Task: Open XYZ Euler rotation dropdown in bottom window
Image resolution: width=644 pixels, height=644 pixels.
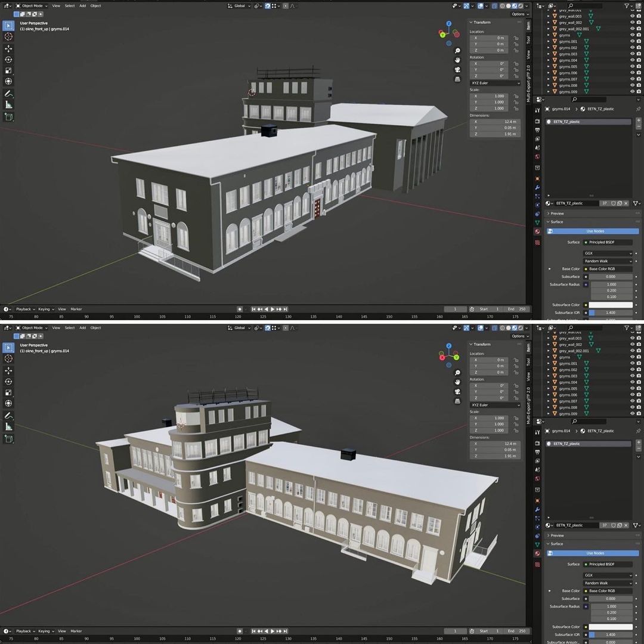Action: tap(495, 405)
